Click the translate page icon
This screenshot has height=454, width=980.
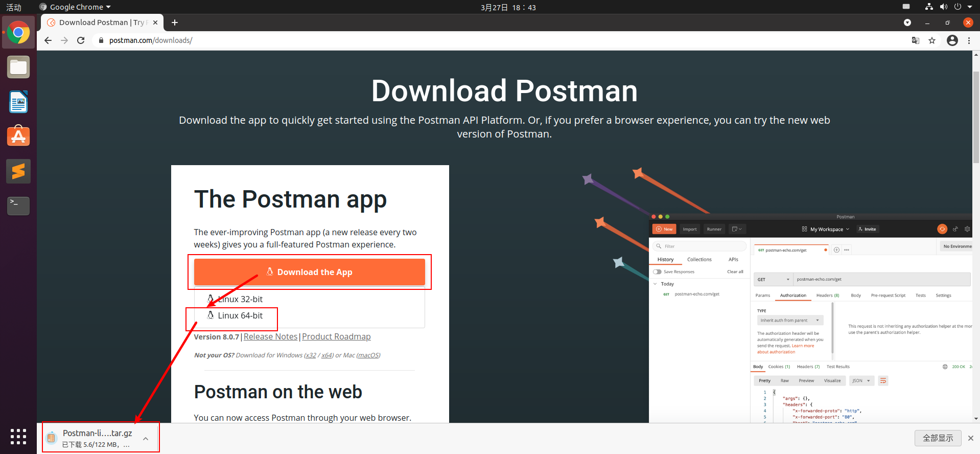pos(916,40)
